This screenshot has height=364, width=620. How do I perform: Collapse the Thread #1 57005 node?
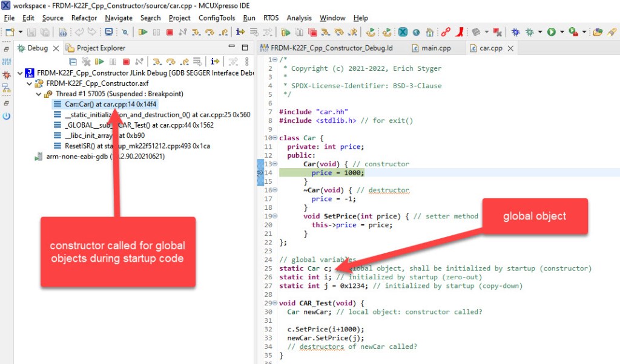click(39, 94)
